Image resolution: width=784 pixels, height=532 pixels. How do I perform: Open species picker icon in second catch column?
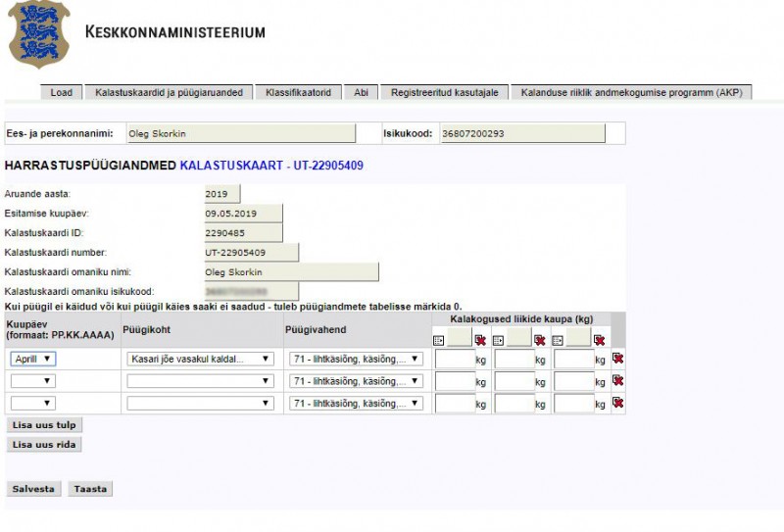(498, 341)
